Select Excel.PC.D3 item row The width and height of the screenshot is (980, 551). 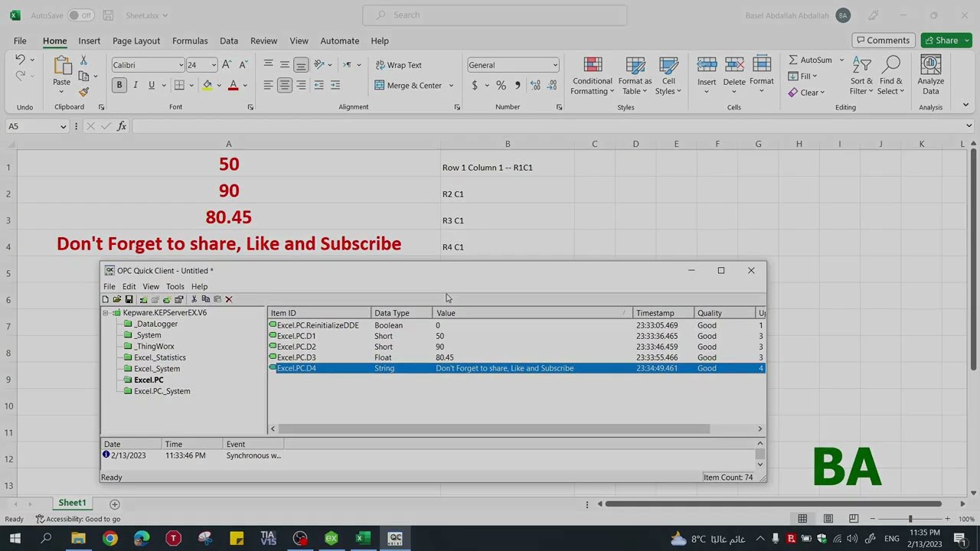coord(516,357)
